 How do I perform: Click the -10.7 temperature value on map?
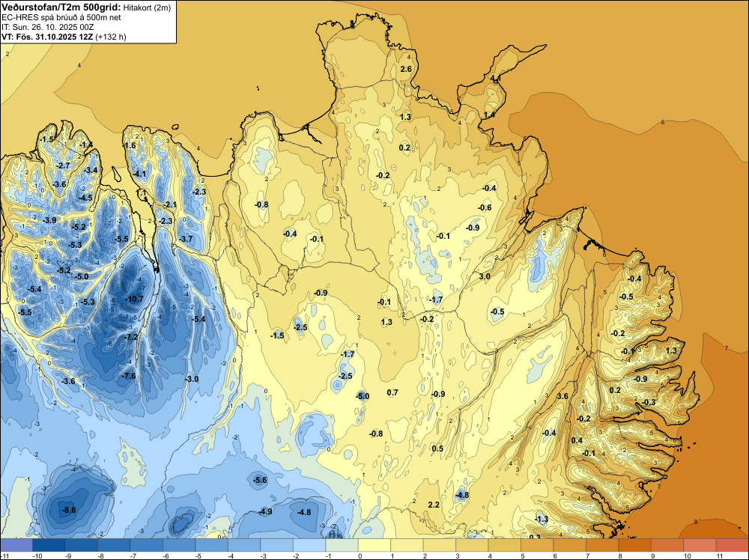[x=134, y=299]
